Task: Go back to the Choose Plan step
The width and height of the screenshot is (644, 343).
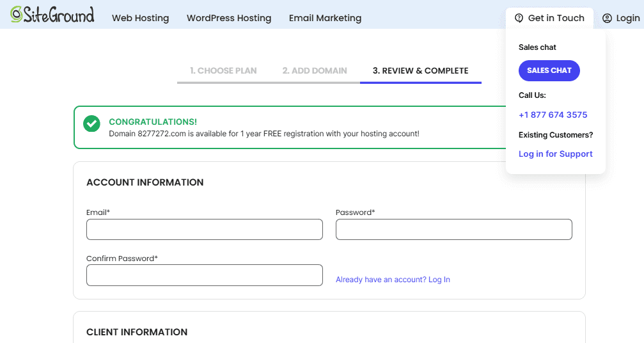Action: tap(223, 70)
